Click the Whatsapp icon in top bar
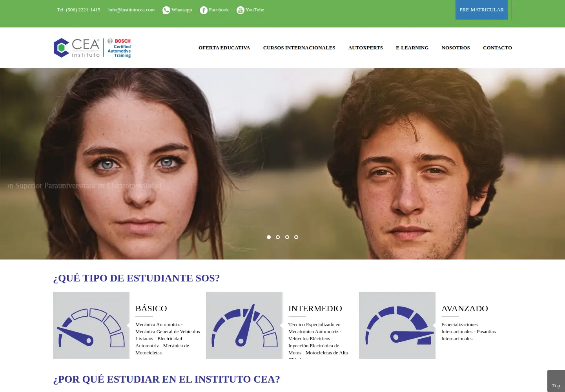565x392 pixels. click(166, 10)
